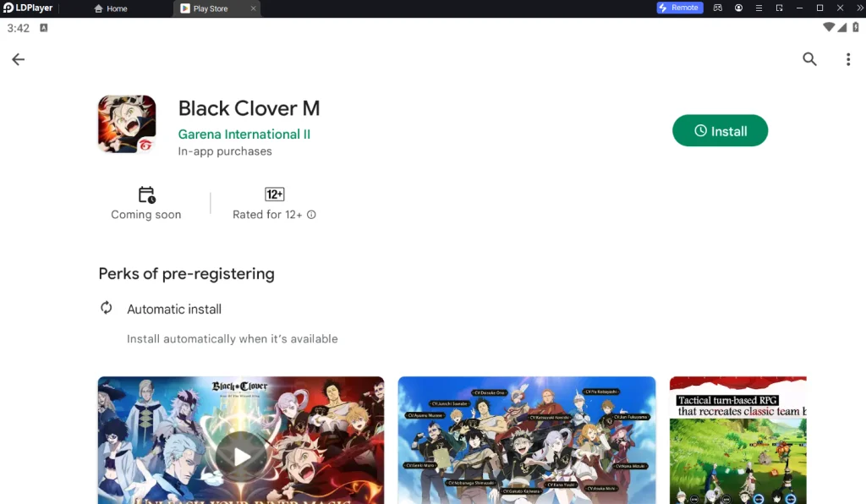Click the 'Black Clover M' title

[x=249, y=108]
